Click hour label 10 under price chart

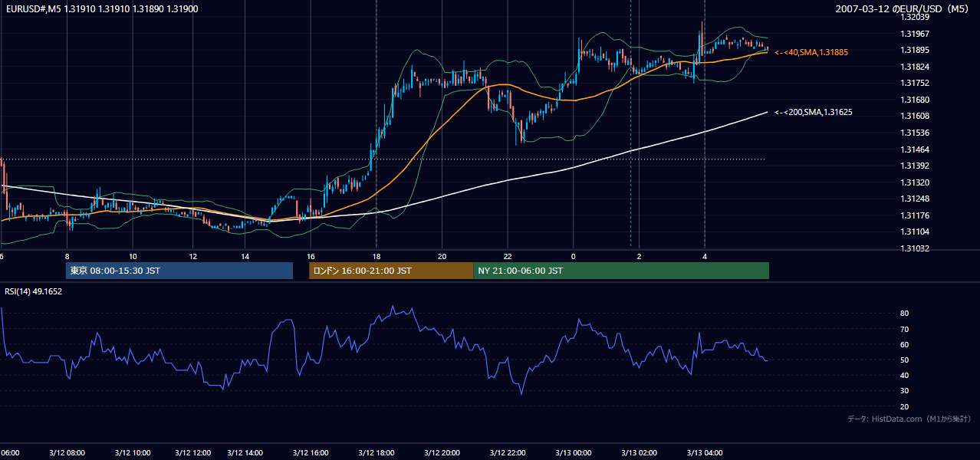pyautogui.click(x=133, y=256)
